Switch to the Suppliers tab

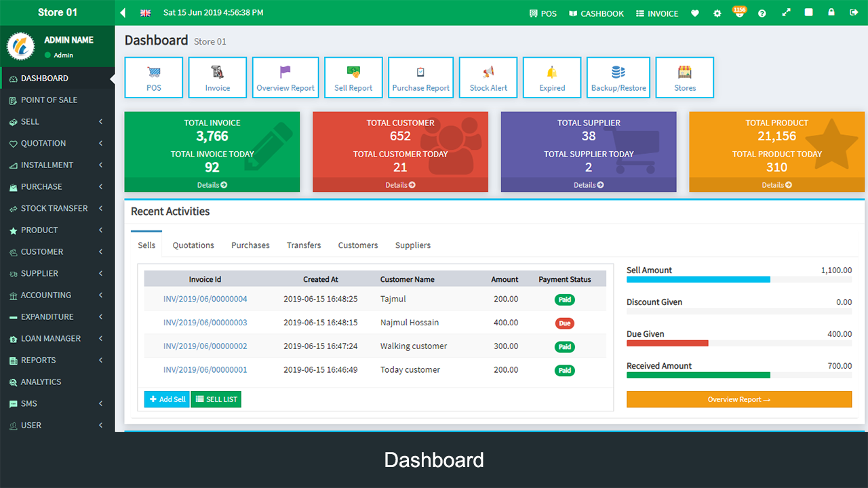click(412, 245)
